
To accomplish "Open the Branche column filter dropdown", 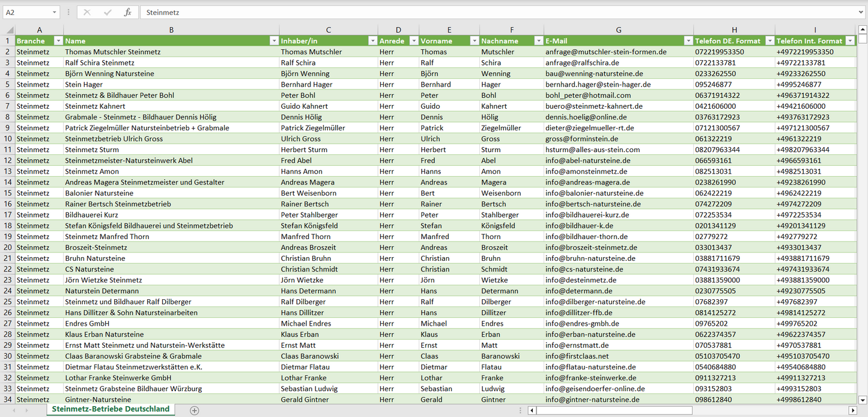I will (58, 41).
